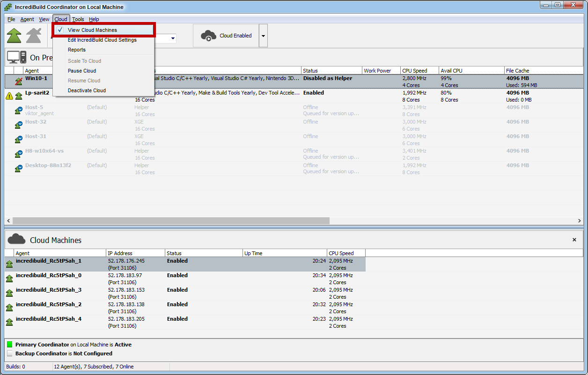The image size is (588, 375).
Task: Click the H8-w10x64-vs agent status icon
Action: [19, 154]
